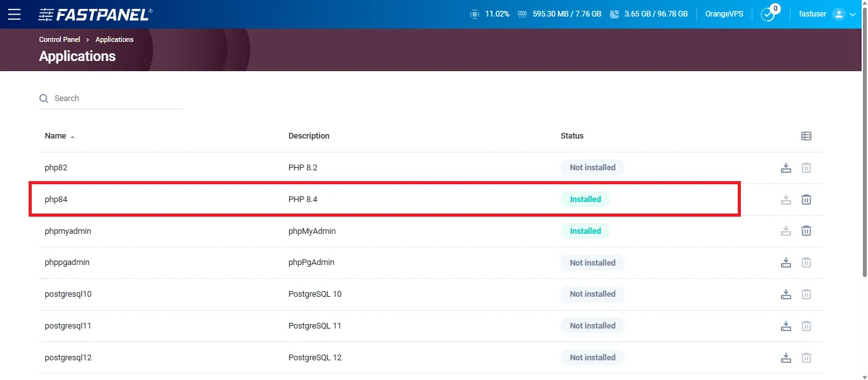Sort the list by Name column

[56, 136]
